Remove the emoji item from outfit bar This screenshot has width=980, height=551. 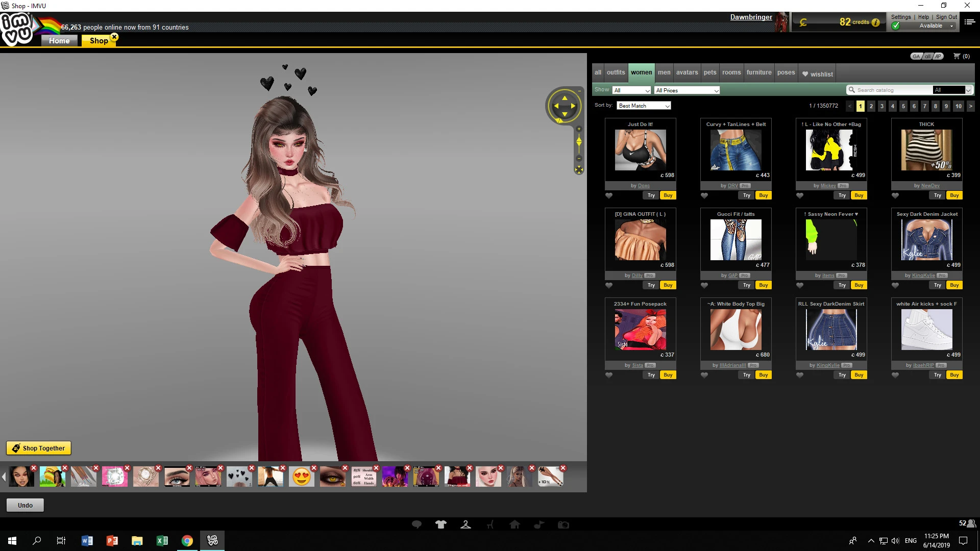(314, 468)
